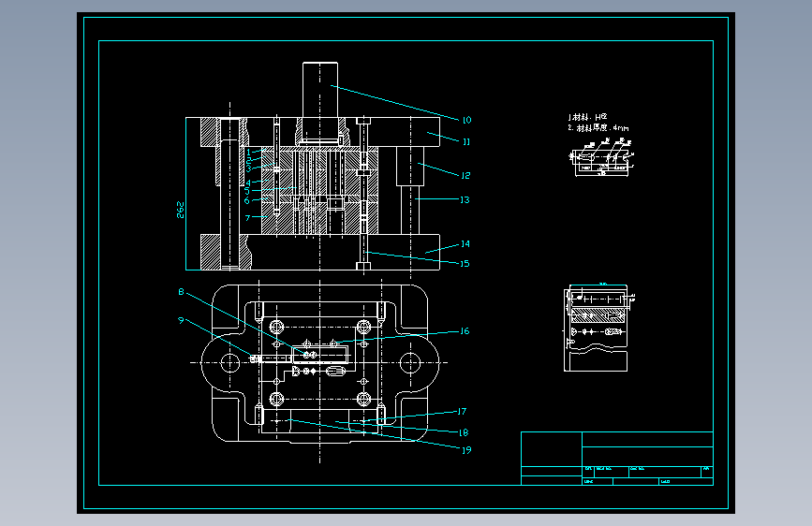Viewport: 812px width, 526px height.
Task: Select the callout number 9 label
Action: [181, 320]
